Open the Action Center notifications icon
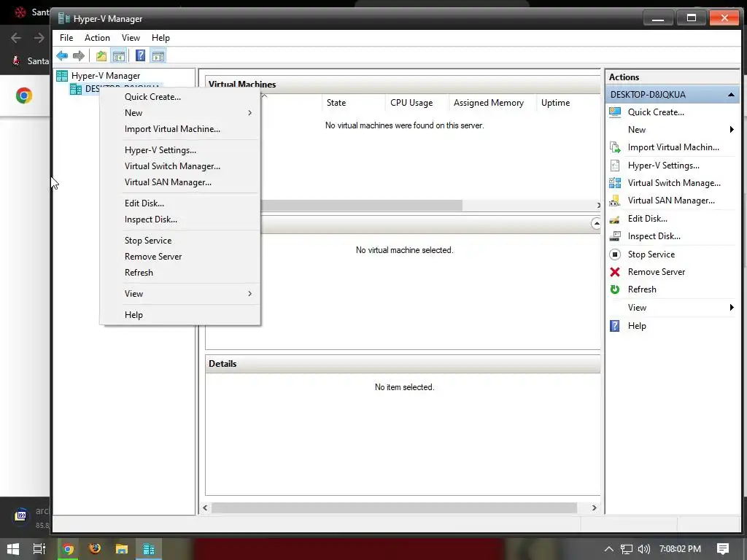The width and height of the screenshot is (747, 560). [723, 549]
